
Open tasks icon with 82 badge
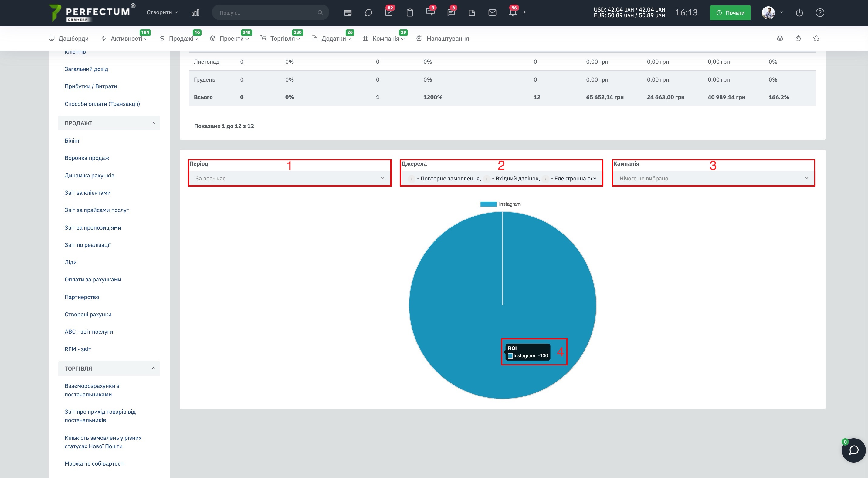click(x=389, y=12)
